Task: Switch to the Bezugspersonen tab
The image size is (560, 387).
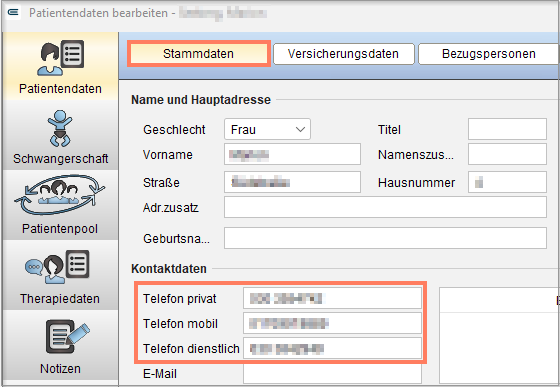Action: pos(488,54)
